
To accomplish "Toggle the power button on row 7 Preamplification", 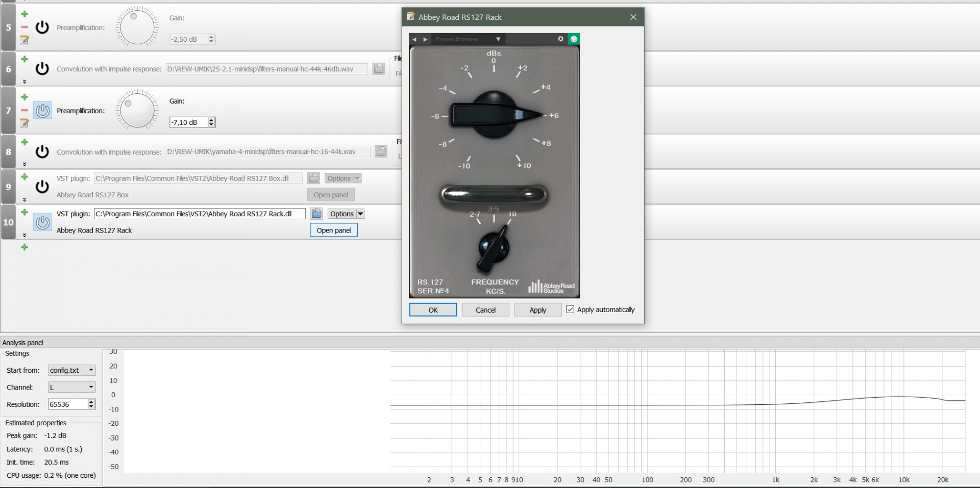I will (43, 111).
